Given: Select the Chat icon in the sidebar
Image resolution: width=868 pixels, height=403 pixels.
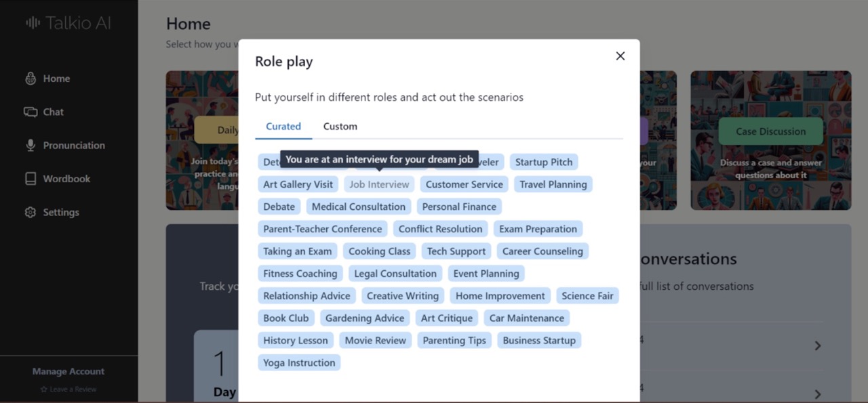Looking at the screenshot, I should pyautogui.click(x=52, y=112).
